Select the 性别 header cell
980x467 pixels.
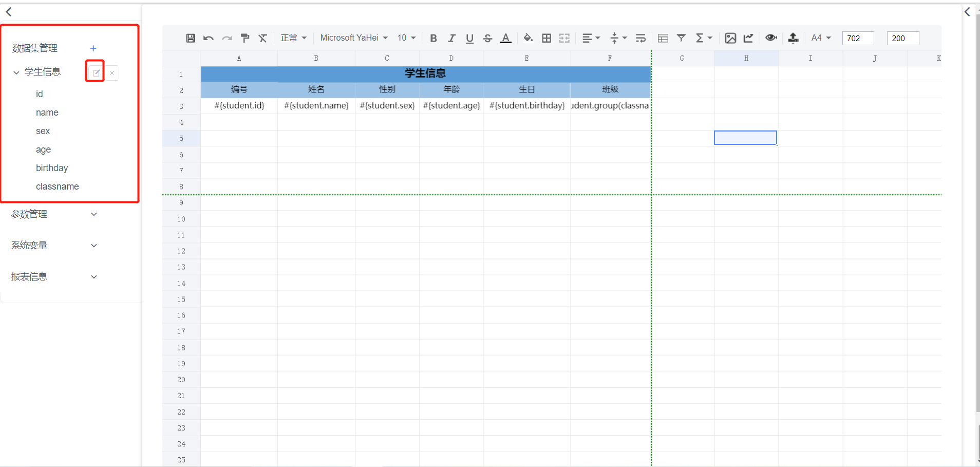tap(387, 90)
